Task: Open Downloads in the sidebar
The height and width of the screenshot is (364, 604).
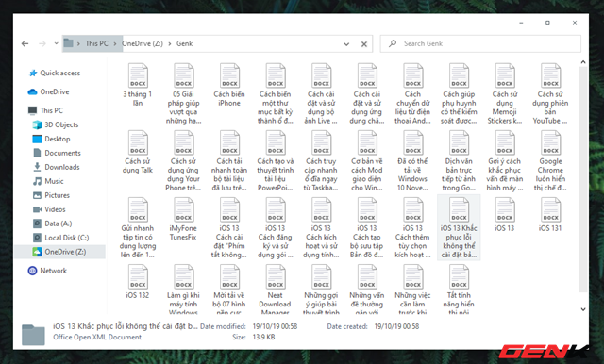Action: (x=57, y=167)
